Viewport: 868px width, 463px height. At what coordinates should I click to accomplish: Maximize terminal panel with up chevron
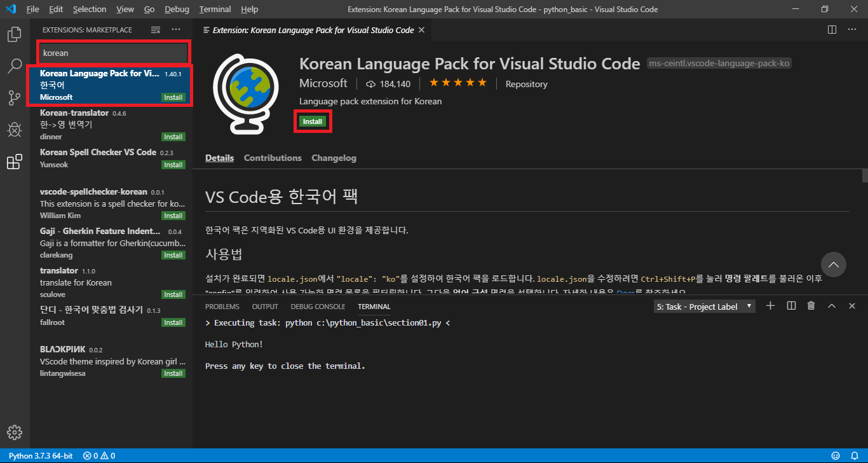(832, 306)
